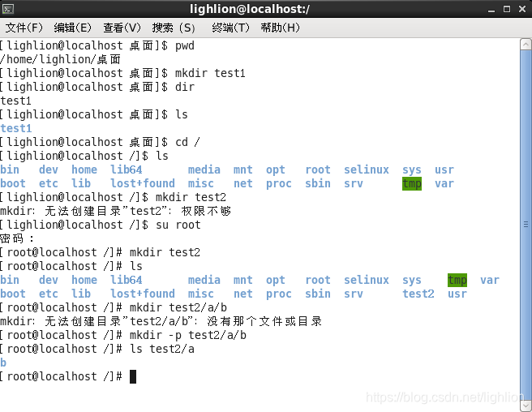Click the scrollbar up arrow
532x412 pixels.
pos(526,44)
